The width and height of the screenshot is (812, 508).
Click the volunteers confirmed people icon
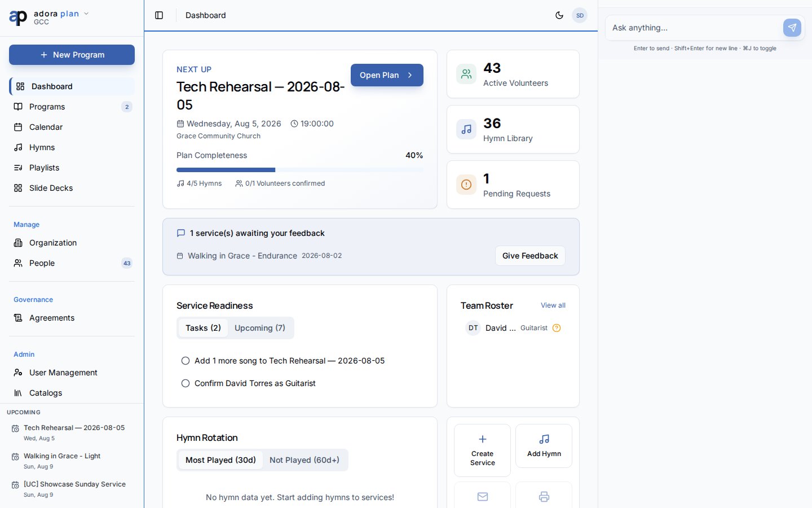239,183
